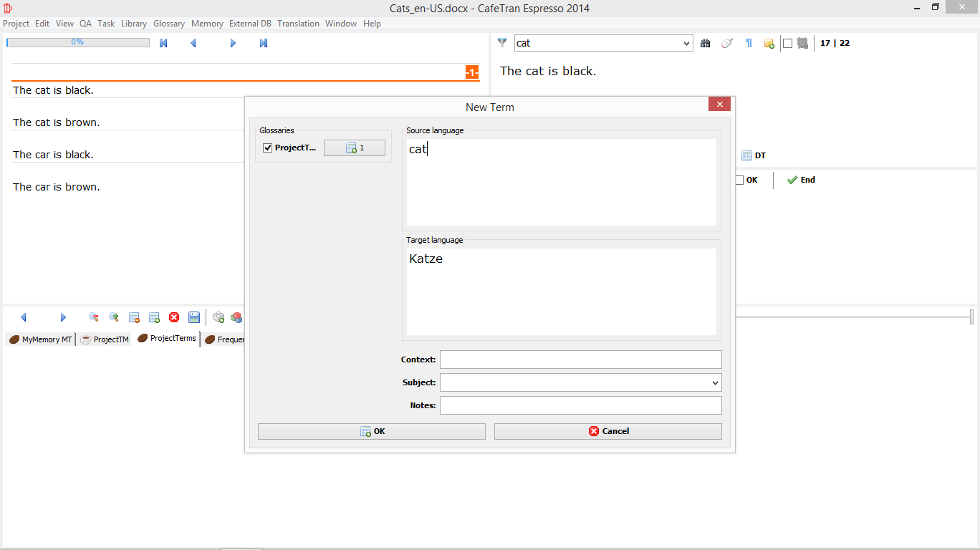Open the Glossary menu

(168, 24)
